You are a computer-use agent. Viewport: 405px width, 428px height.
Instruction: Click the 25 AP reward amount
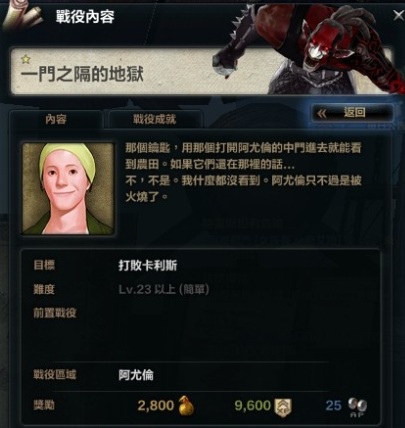tap(333, 406)
